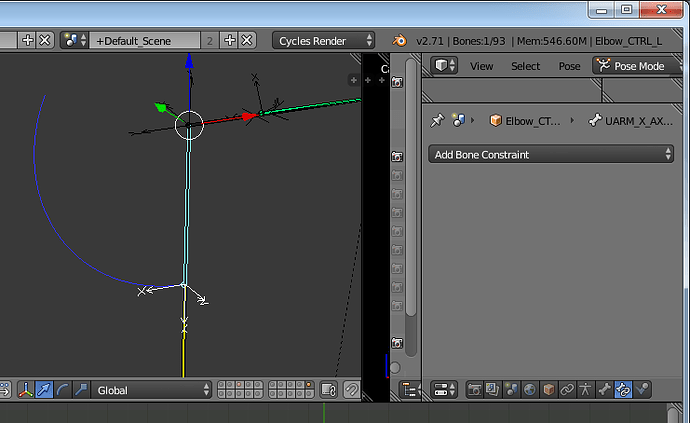690x423 pixels.
Task: Click the dotted layer button in first layer block
Action: (x=239, y=385)
